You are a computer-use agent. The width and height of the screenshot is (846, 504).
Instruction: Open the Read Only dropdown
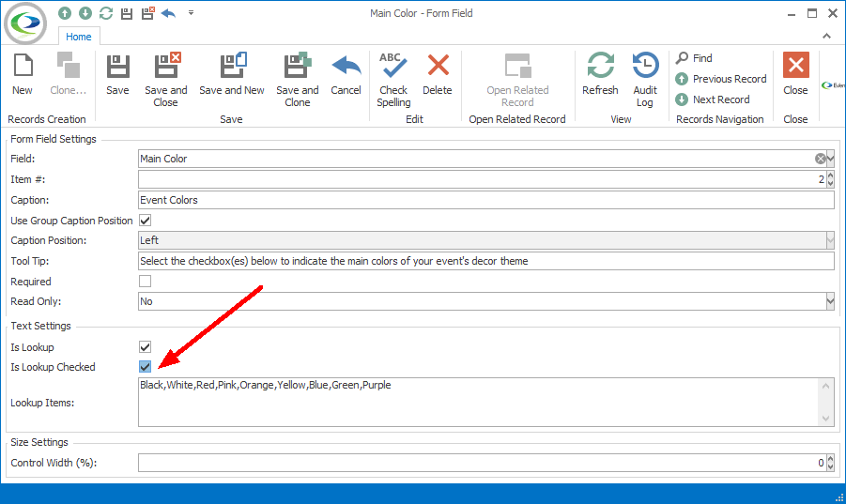830,301
